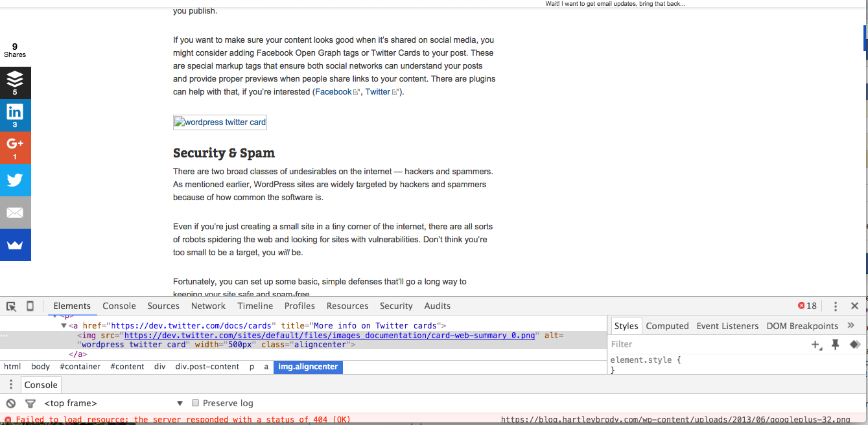Open the Facebook plugin link

pos(333,92)
